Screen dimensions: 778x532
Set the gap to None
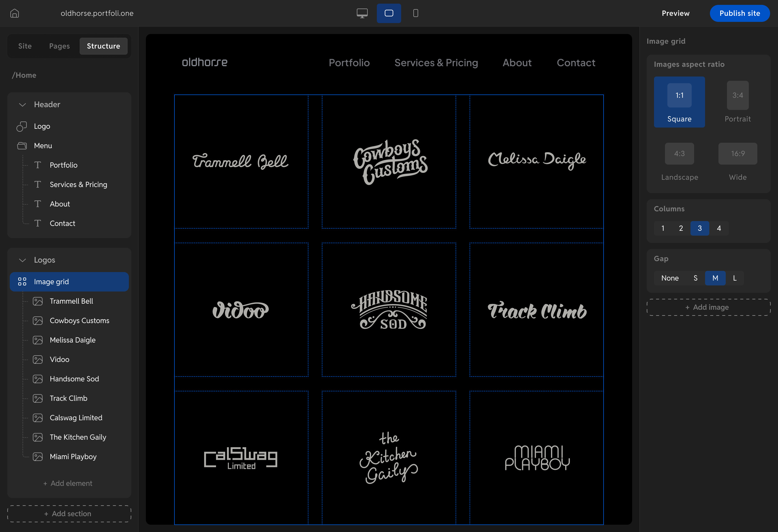670,278
